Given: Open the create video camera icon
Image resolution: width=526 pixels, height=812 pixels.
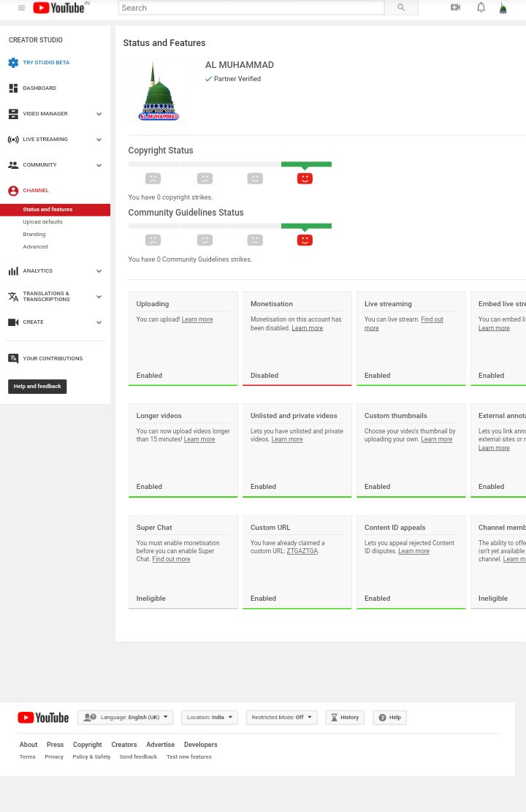Looking at the screenshot, I should [x=456, y=7].
